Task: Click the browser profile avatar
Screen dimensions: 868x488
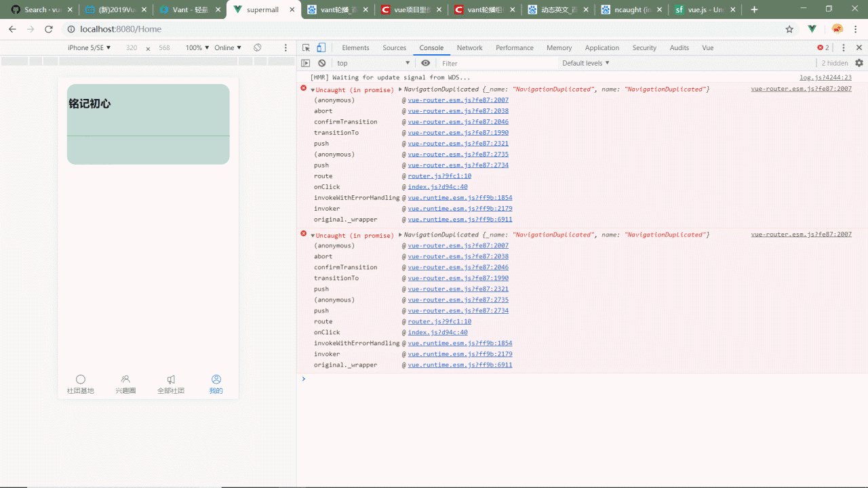Action: [x=837, y=29]
